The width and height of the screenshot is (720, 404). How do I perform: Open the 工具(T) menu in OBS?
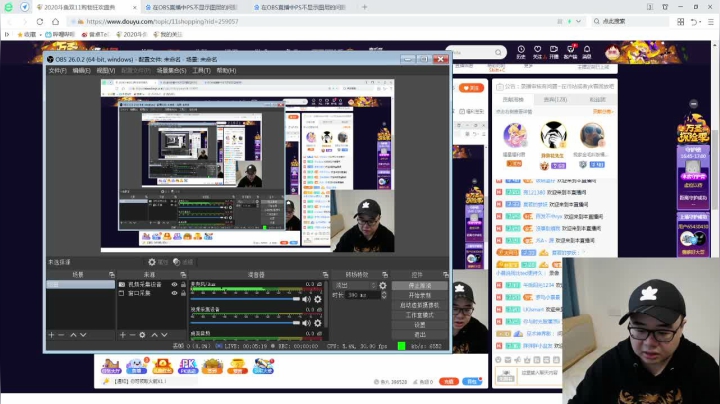201,70
